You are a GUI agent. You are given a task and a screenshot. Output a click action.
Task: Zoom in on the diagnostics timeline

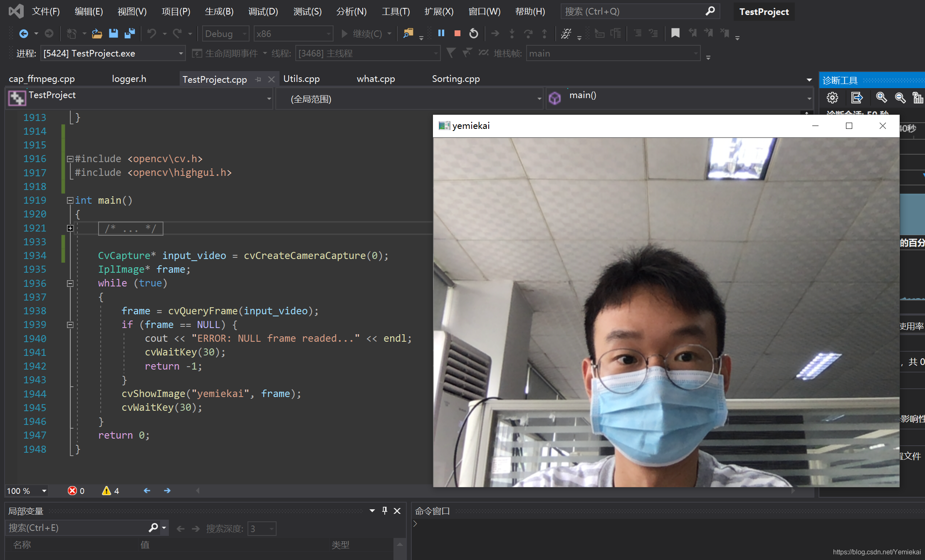pyautogui.click(x=881, y=98)
